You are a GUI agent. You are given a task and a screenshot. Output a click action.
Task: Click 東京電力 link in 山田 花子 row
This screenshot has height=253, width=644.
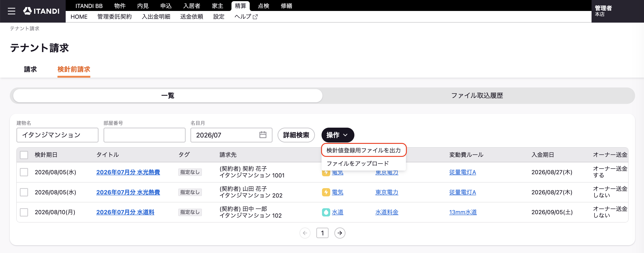point(387,192)
